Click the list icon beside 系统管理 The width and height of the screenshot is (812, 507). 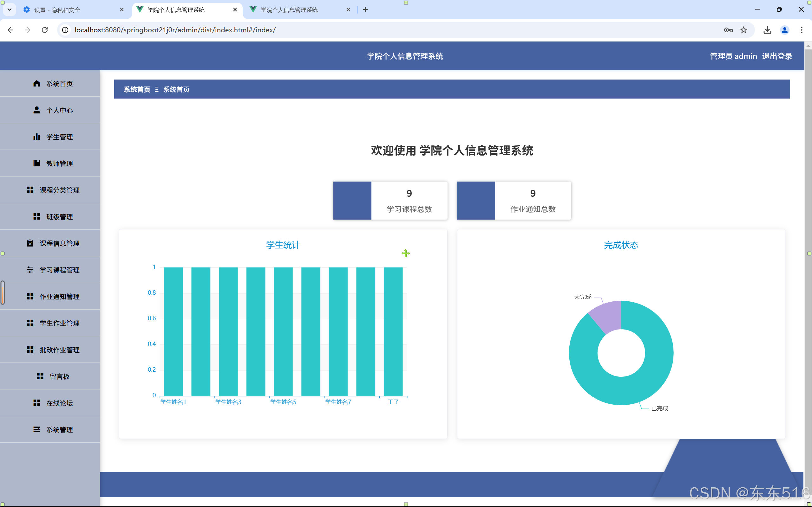point(36,430)
